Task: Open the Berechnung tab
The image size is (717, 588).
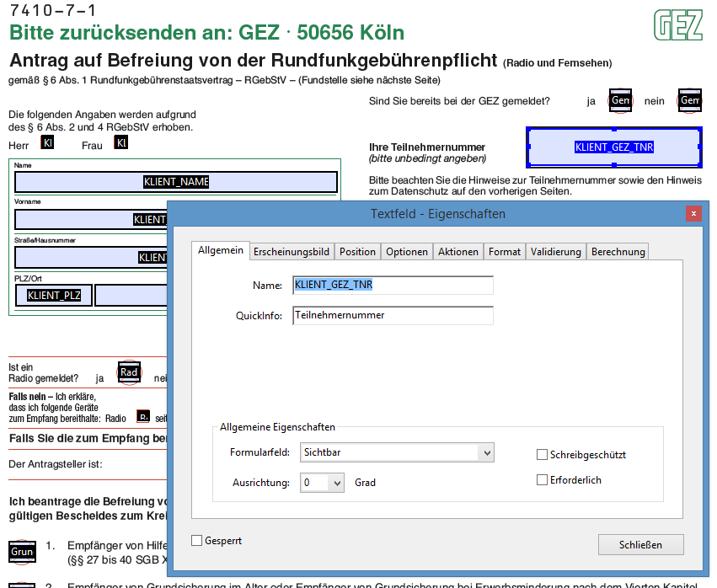Action: pyautogui.click(x=618, y=252)
